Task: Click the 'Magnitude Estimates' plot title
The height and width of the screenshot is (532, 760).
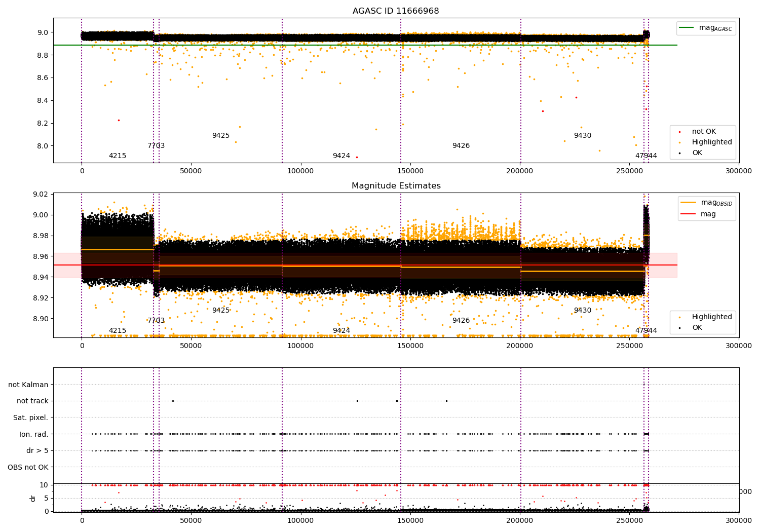Action: [x=396, y=186]
